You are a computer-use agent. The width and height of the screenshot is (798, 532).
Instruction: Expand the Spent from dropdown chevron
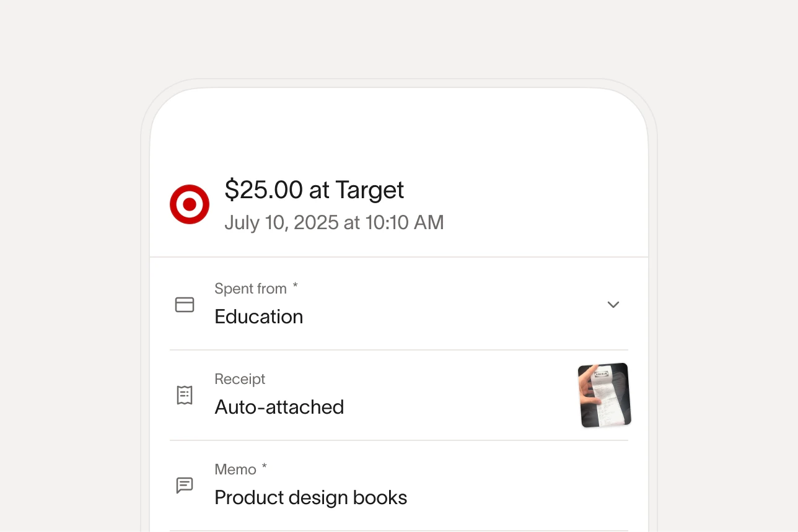pos(613,305)
